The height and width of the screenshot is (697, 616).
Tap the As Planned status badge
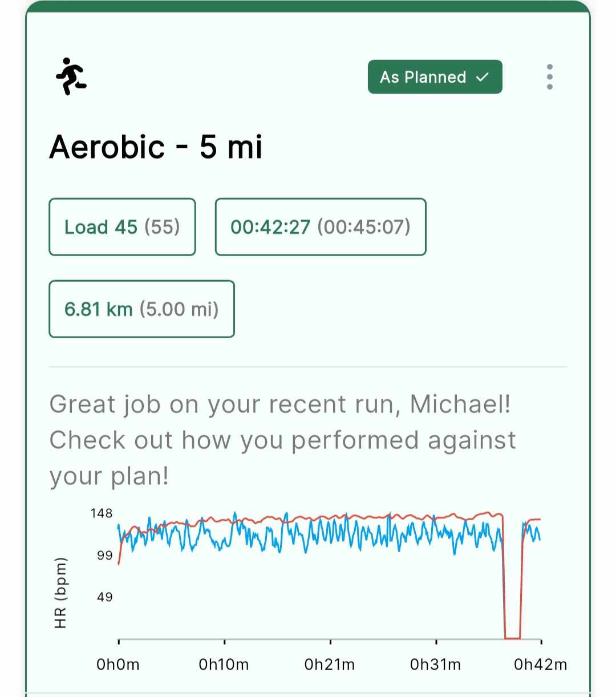pos(435,77)
